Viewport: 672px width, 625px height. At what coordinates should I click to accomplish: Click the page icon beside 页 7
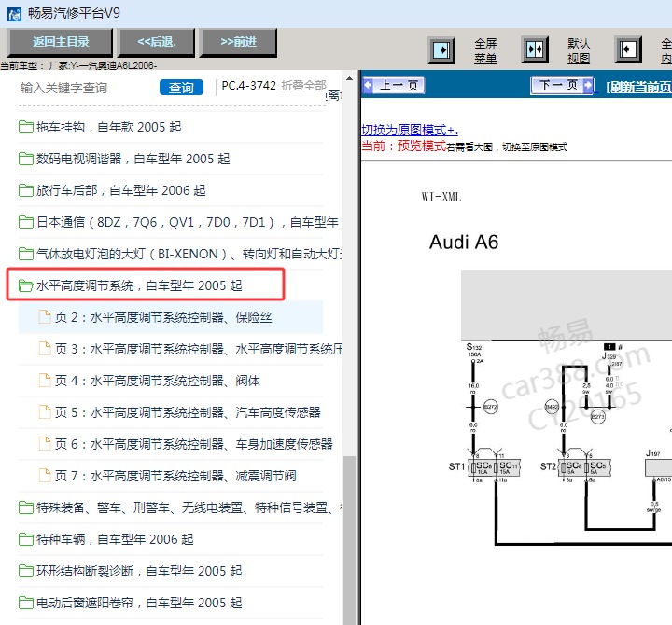click(45, 476)
